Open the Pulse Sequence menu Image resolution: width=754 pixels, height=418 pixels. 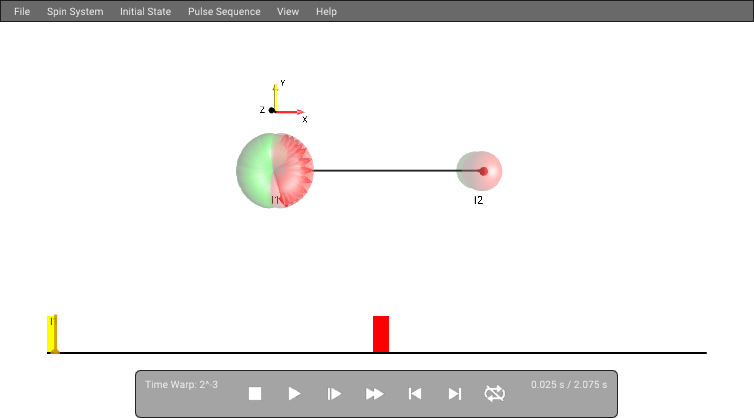click(224, 12)
